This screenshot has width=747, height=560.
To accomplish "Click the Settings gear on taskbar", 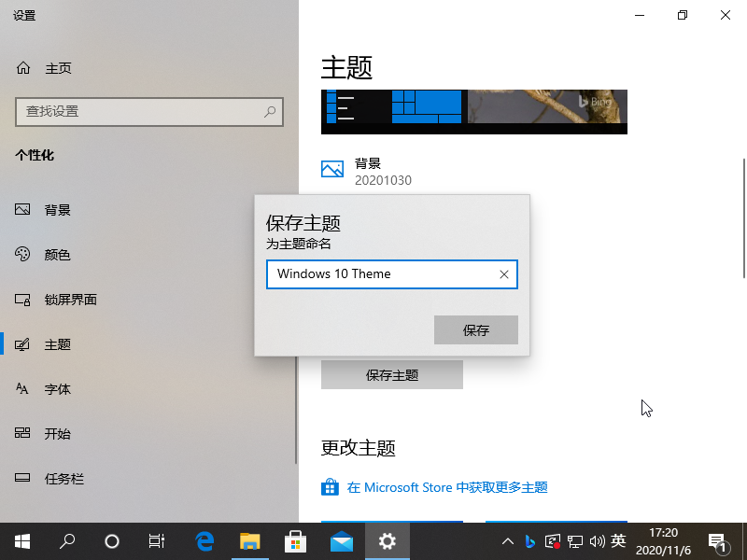I will [387, 541].
